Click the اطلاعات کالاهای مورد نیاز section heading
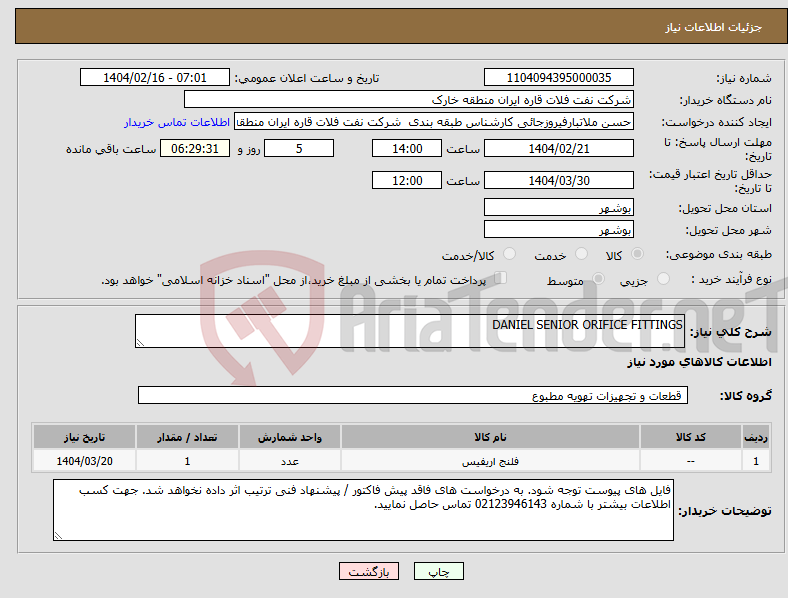The height and width of the screenshot is (598, 788). 699,362
